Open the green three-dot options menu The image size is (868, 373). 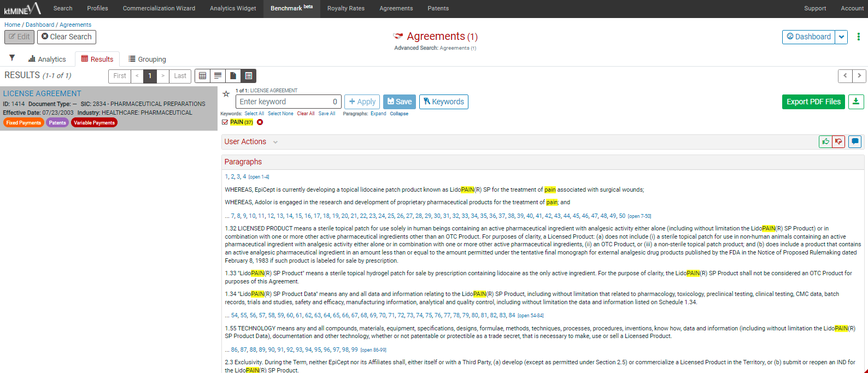[859, 37]
